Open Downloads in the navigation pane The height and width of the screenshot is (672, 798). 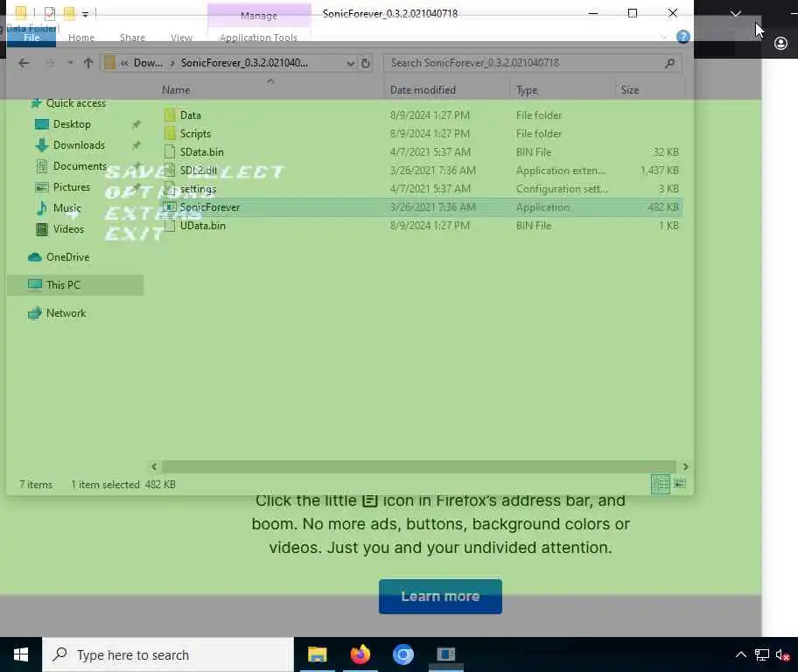[79, 145]
